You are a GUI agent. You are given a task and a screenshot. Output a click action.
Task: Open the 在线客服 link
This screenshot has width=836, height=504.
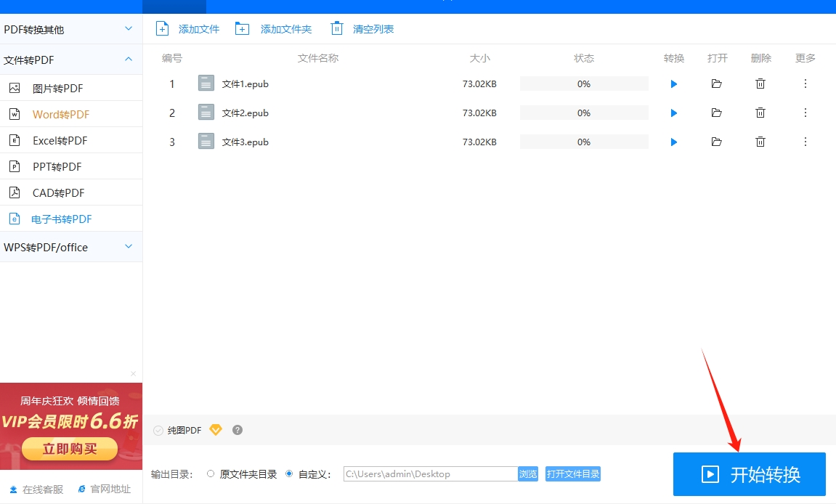[37, 489]
